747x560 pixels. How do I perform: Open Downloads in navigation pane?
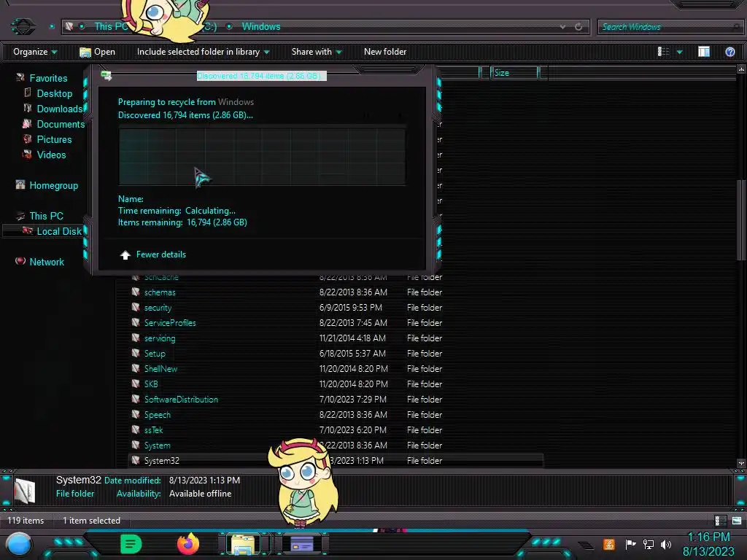pos(60,109)
